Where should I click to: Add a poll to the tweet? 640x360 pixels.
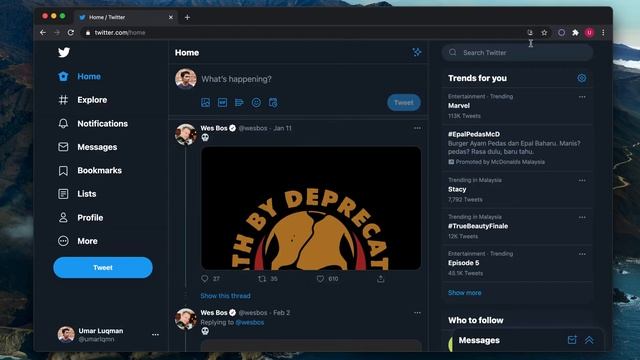[239, 103]
